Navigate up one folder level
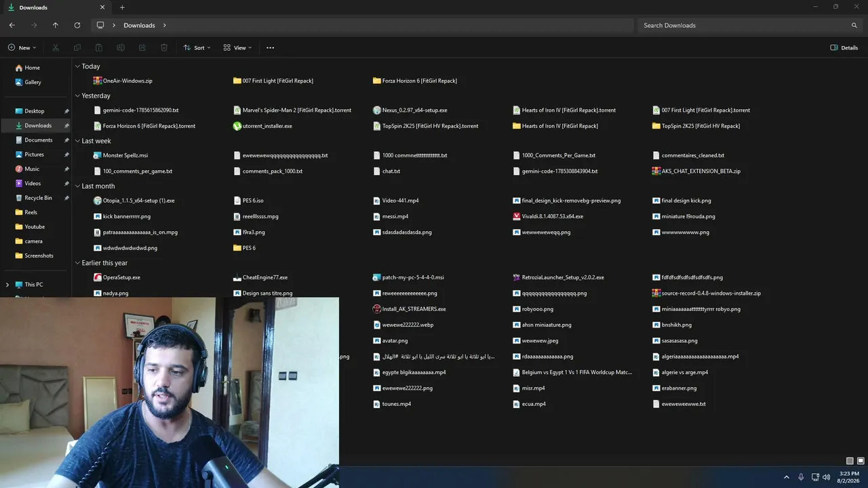 [x=56, y=25]
